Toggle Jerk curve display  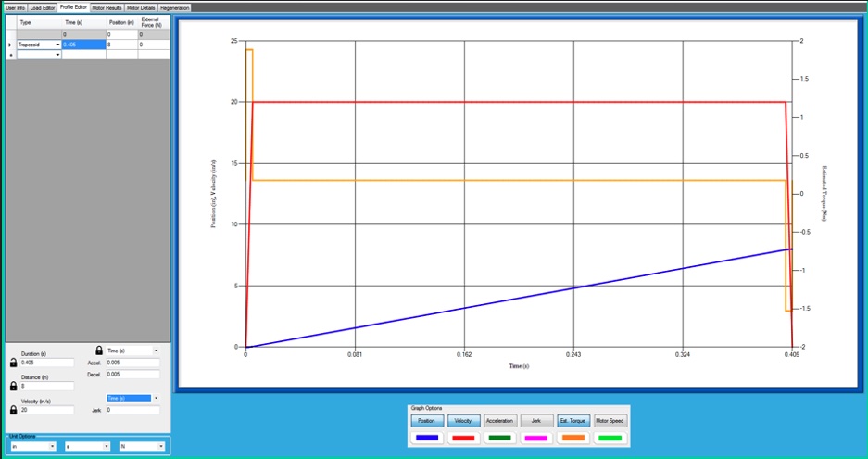click(536, 421)
